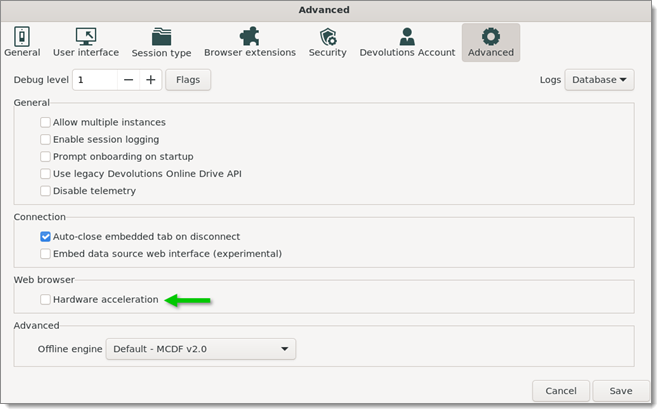Enable Use legacy Devolutions Online Drive API
Screen dimensions: 662x414
pos(45,174)
